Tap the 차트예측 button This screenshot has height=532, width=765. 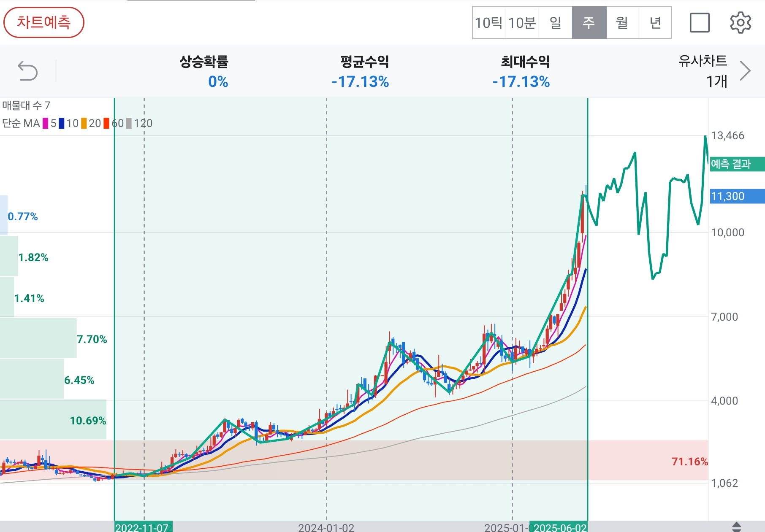[44, 22]
